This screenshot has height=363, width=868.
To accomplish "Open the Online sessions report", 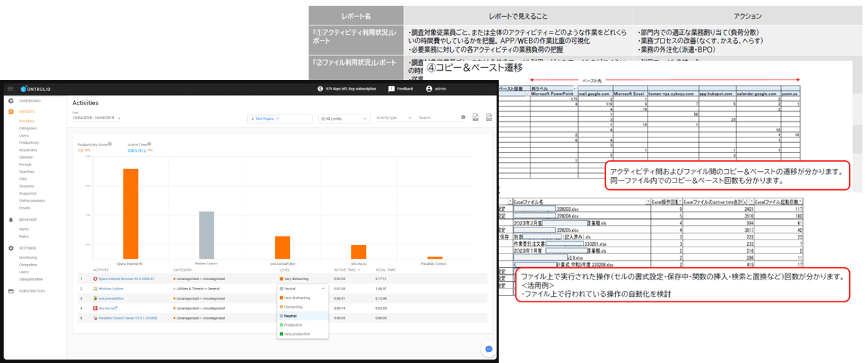I will [x=32, y=200].
